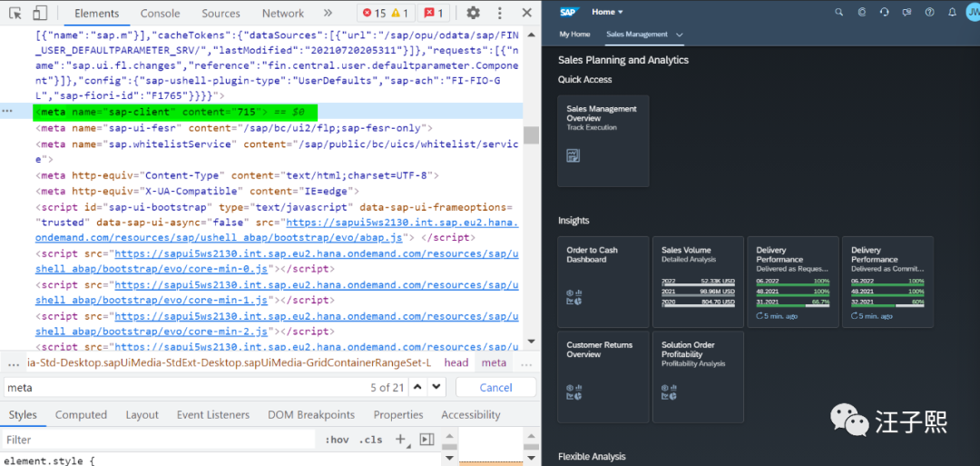Screen dimensions: 980x466
Task: Open the DOM Breakpoints pane tab
Action: pos(311,415)
